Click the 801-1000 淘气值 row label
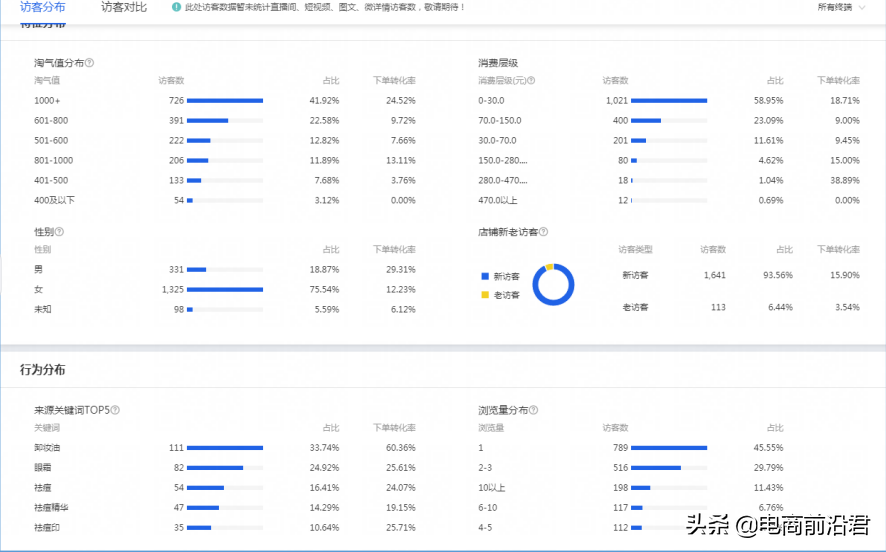Screen dimensions: 886x552 [54, 160]
